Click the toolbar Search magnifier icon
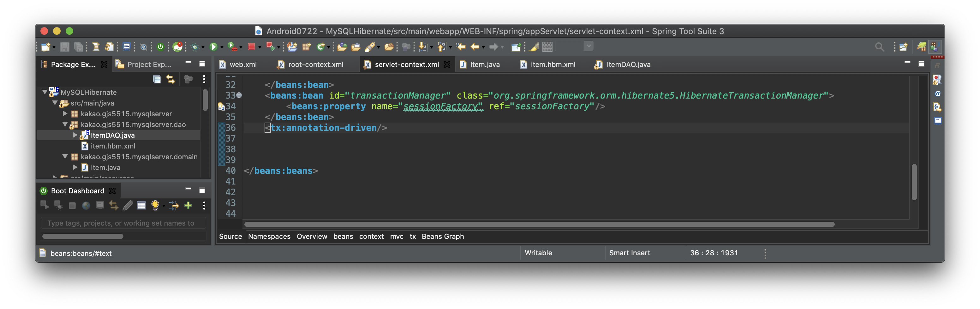The height and width of the screenshot is (309, 980). pos(879,47)
